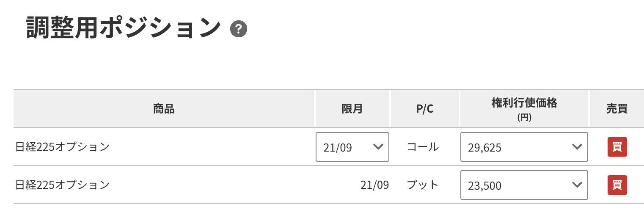644x221 pixels.
Task: Select 日経225オプション in the コール row
Action: (63, 147)
